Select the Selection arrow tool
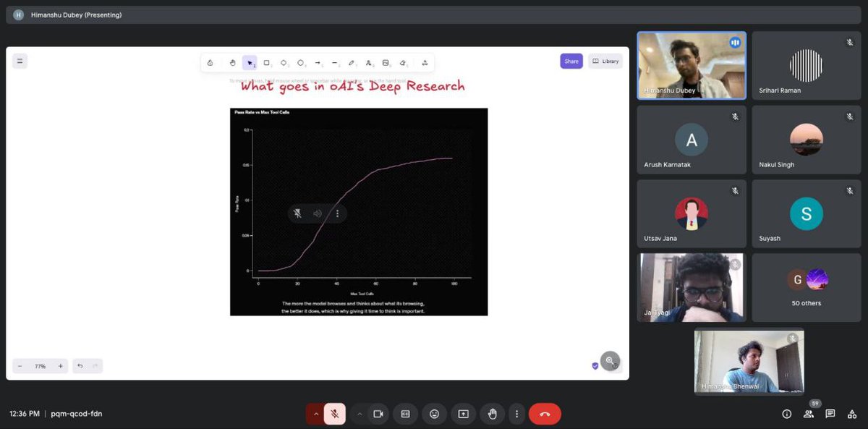 click(250, 63)
